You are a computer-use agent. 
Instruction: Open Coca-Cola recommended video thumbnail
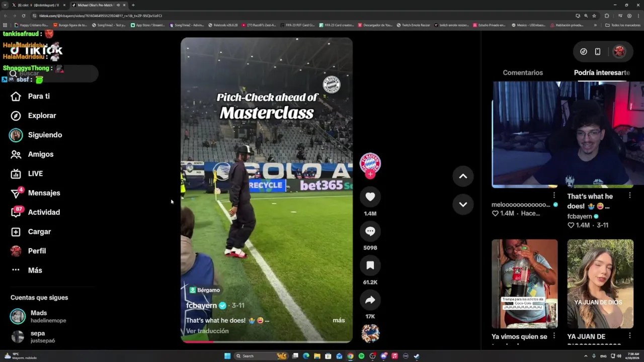point(525,284)
